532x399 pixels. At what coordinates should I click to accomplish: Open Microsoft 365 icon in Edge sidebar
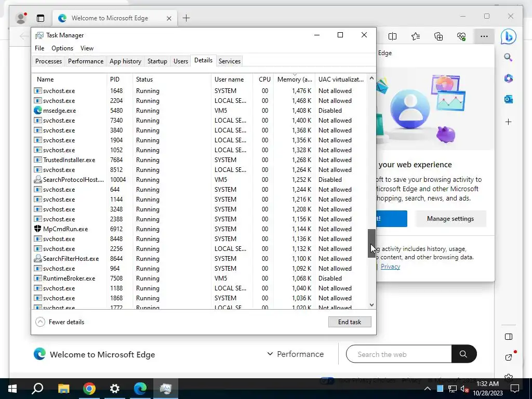click(x=508, y=78)
